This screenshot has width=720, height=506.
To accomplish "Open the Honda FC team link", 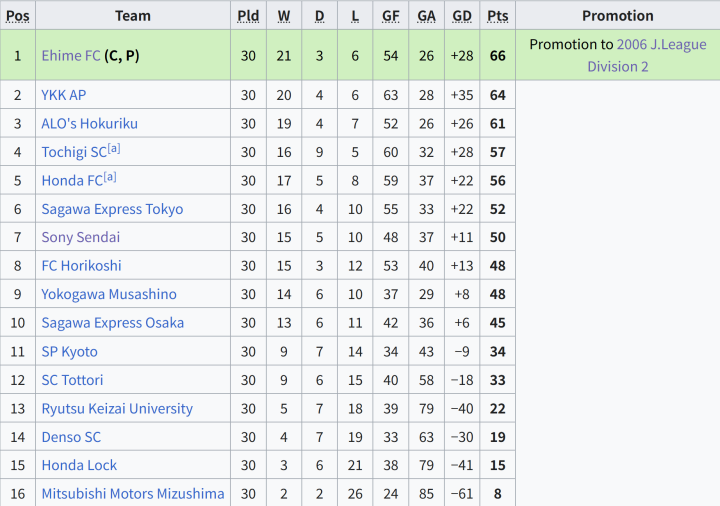I will [72, 180].
